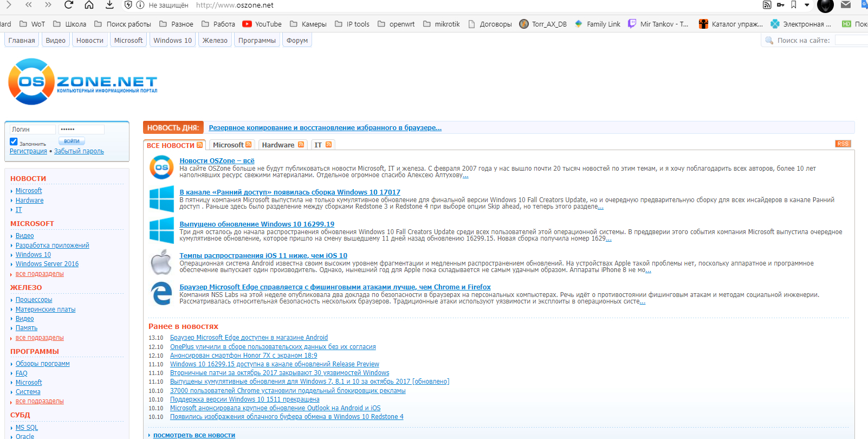
Task: Click the RSS feed icon in address bar
Action: (767, 5)
